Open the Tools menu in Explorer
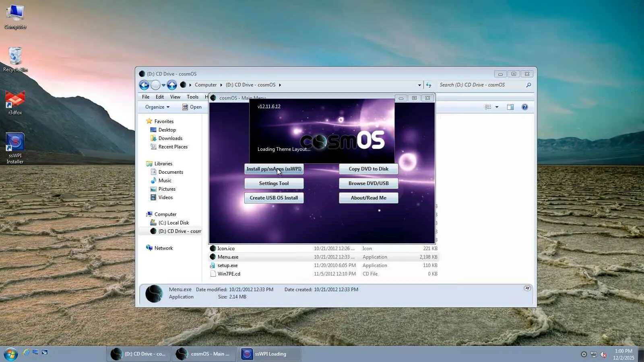Image resolution: width=644 pixels, height=362 pixels. point(192,97)
